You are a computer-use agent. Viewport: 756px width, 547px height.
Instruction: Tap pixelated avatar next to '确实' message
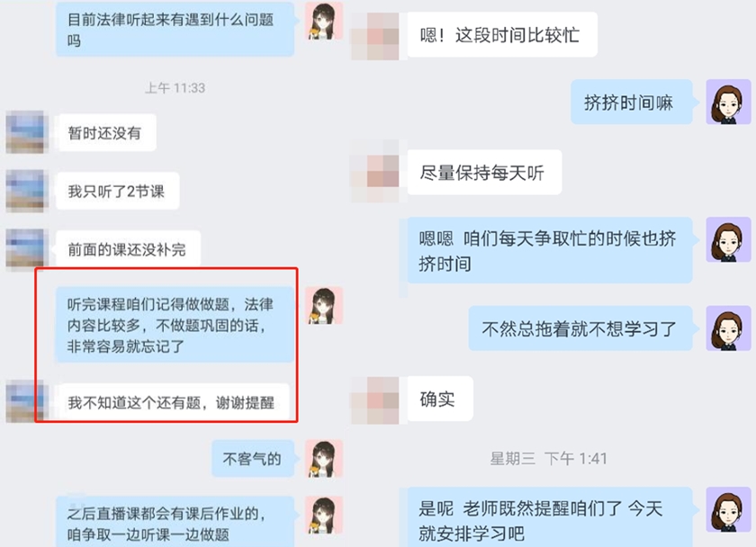(375, 400)
